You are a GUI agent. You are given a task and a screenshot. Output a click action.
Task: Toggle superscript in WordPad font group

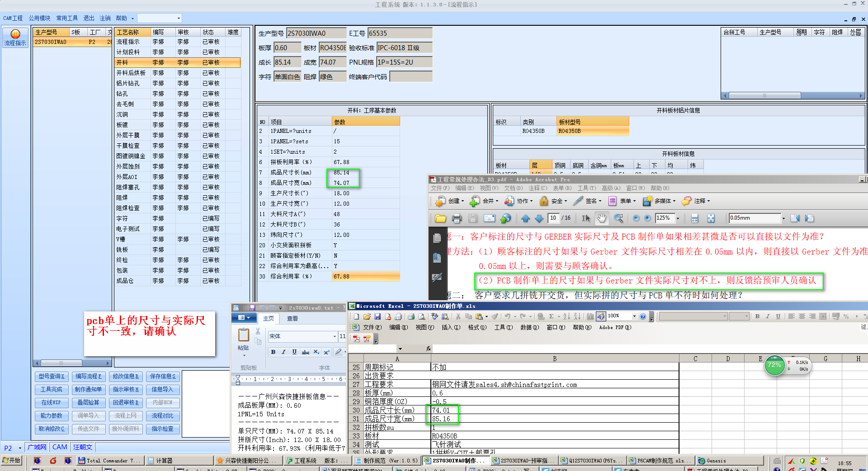click(326, 352)
